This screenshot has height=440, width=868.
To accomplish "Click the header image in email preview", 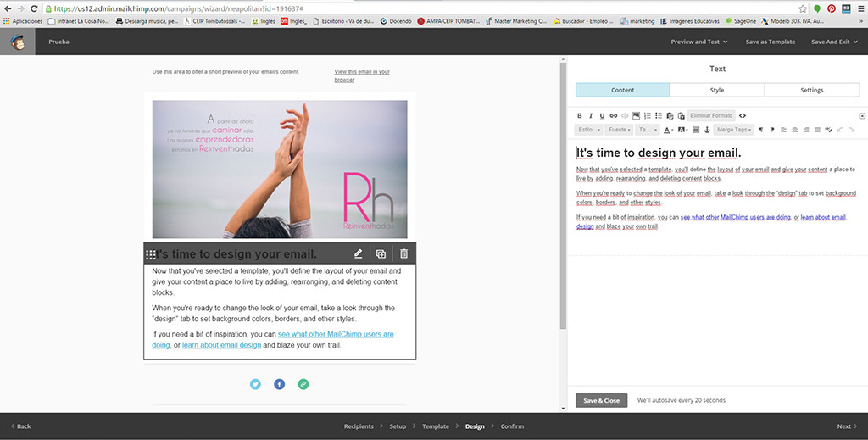I will pos(280,169).
